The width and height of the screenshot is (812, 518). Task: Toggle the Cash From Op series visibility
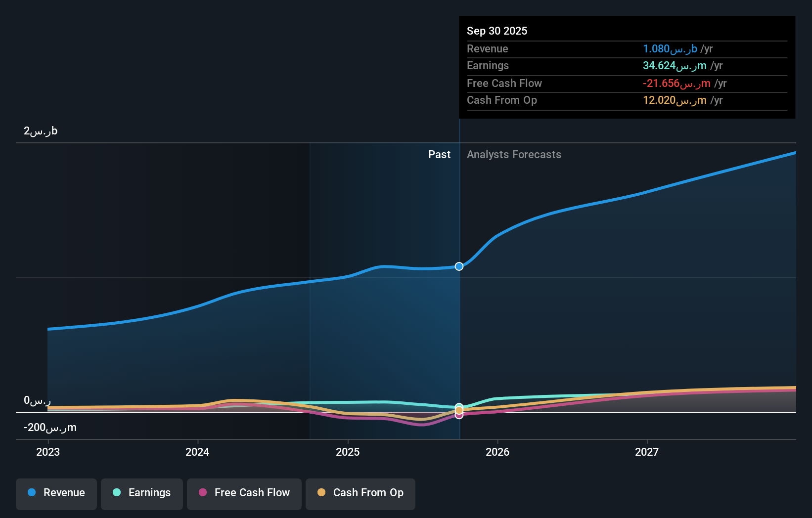click(361, 493)
